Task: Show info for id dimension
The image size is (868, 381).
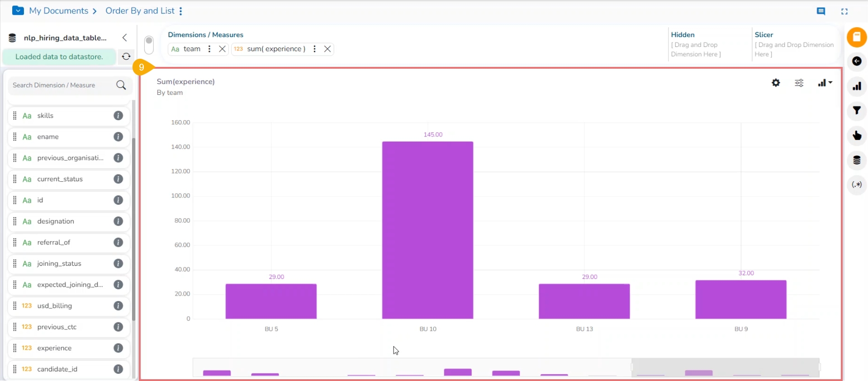Action: 119,200
